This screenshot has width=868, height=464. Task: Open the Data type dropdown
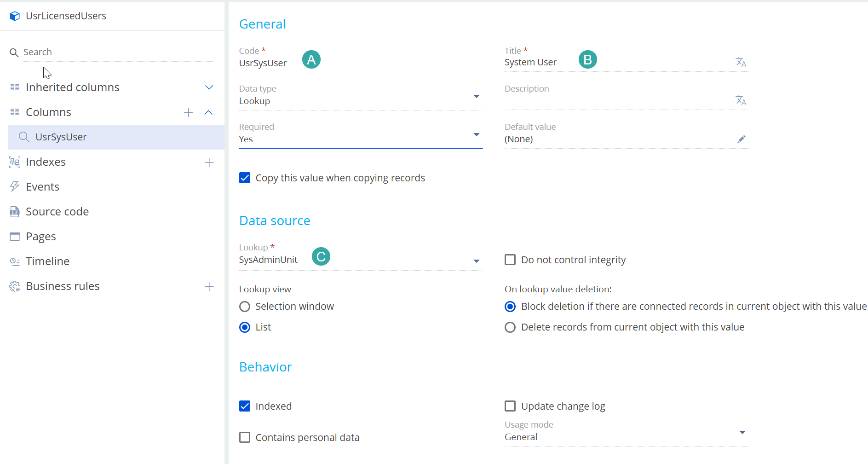361,96
